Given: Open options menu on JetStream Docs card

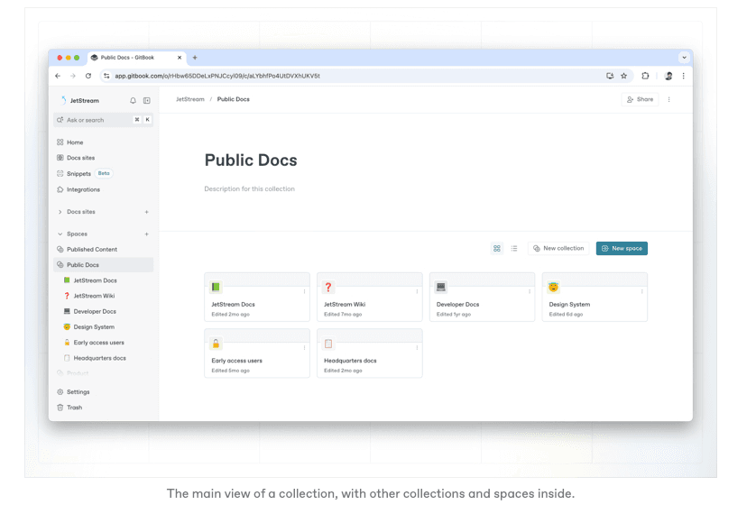Looking at the screenshot, I should coord(304,291).
